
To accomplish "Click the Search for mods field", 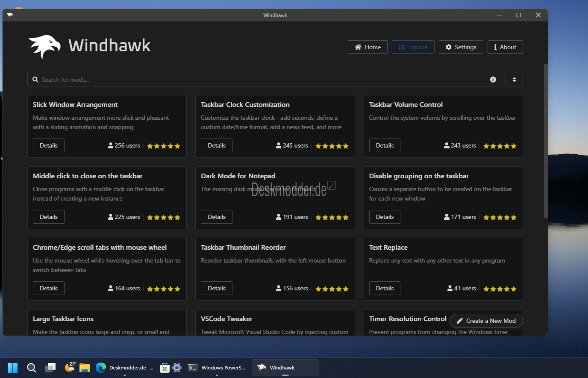I will 264,80.
